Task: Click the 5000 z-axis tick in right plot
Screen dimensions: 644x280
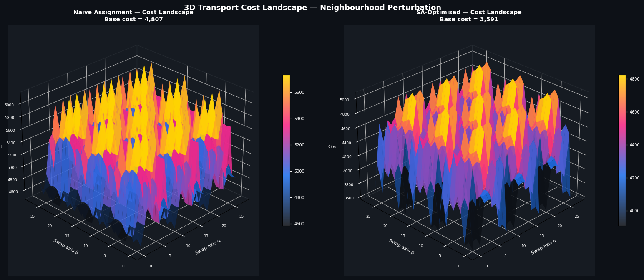Action: (345, 100)
